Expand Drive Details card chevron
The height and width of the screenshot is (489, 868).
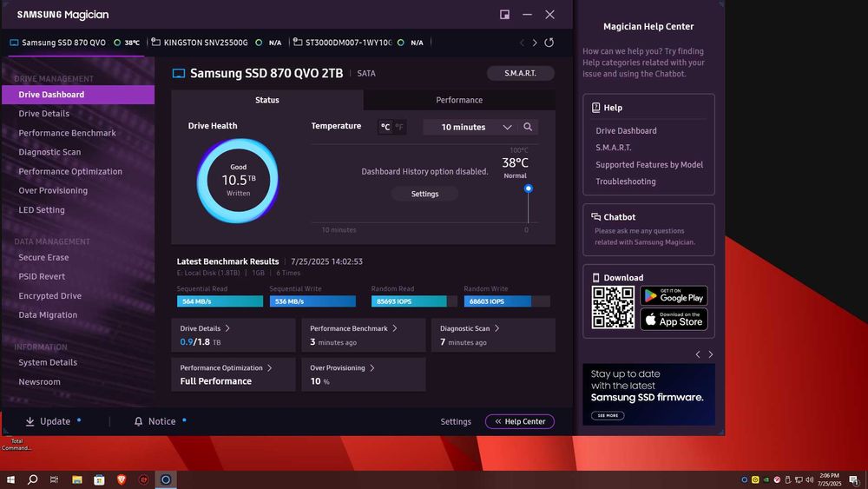click(x=227, y=328)
